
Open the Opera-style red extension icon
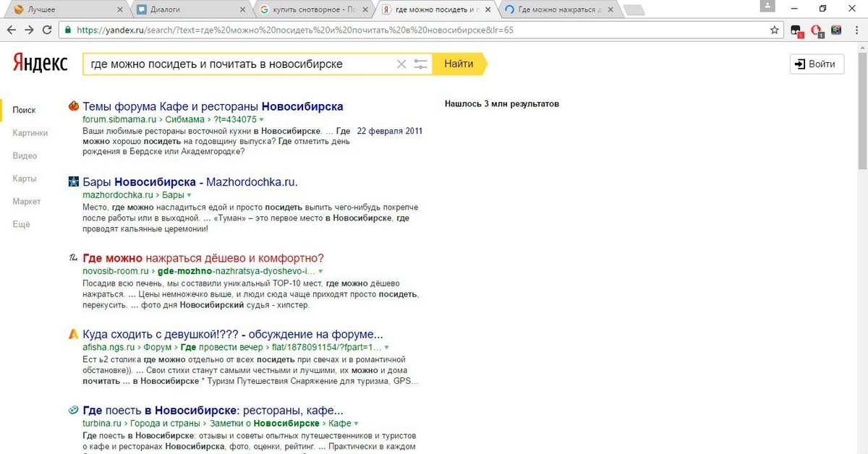tap(816, 30)
